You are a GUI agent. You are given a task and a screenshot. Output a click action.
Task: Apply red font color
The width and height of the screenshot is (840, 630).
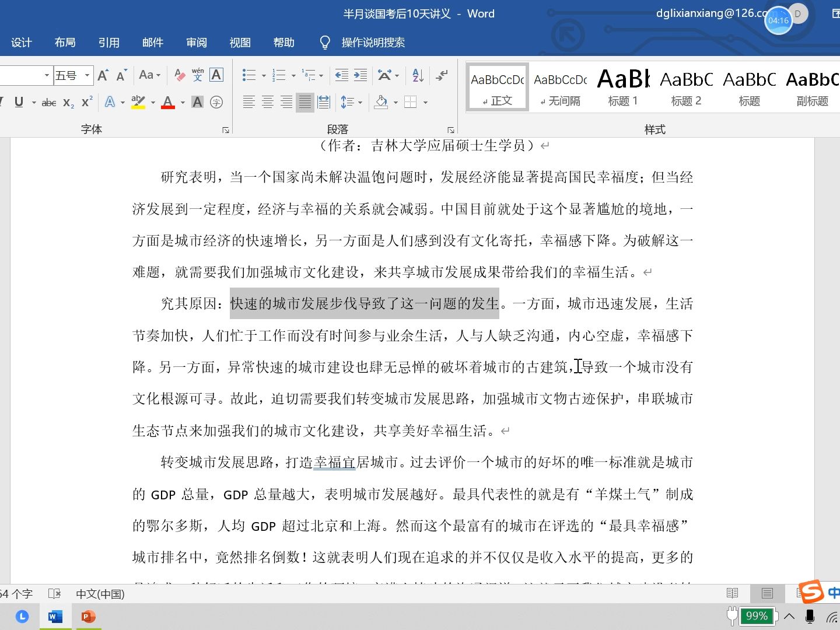(x=168, y=103)
